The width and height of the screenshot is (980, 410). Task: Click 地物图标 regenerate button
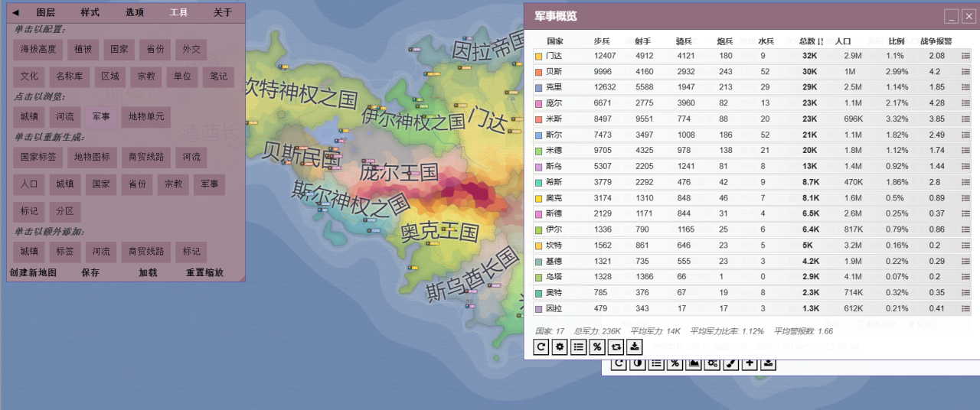[x=93, y=158]
